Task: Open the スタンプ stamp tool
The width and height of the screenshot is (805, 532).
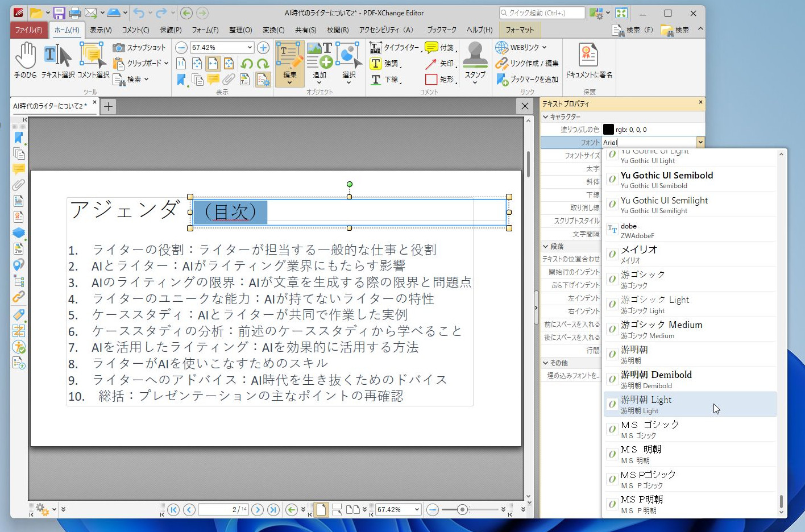Action: (475, 63)
